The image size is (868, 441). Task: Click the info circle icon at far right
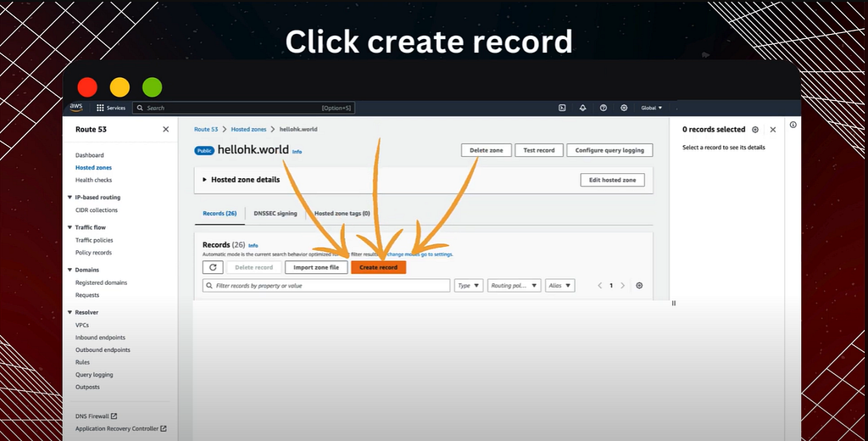[793, 126]
